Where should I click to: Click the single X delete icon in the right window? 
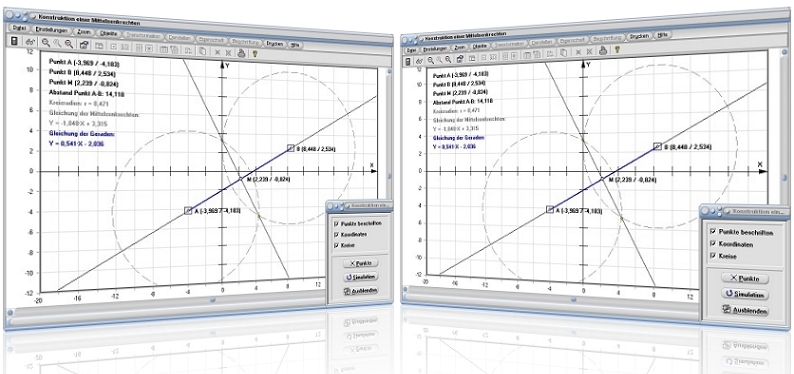point(578,52)
